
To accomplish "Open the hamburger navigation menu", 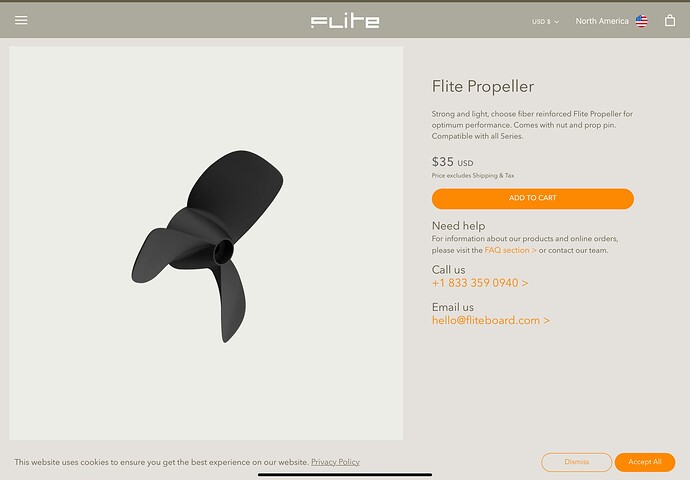I will [21, 20].
